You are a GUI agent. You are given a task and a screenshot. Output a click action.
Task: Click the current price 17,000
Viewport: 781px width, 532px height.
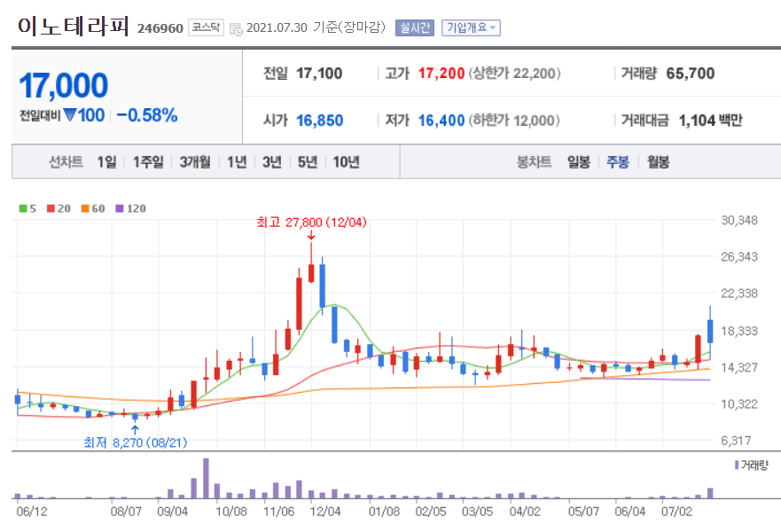[x=63, y=85]
